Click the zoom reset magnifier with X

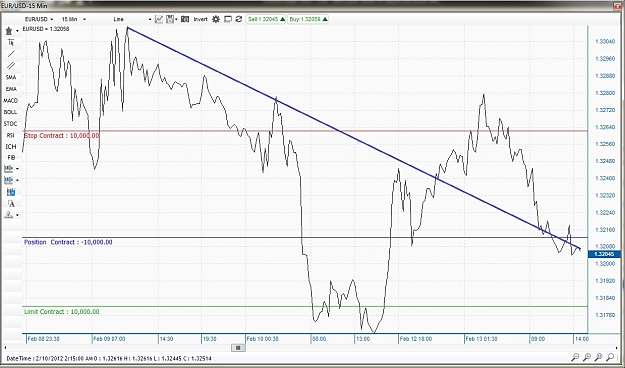599,357
